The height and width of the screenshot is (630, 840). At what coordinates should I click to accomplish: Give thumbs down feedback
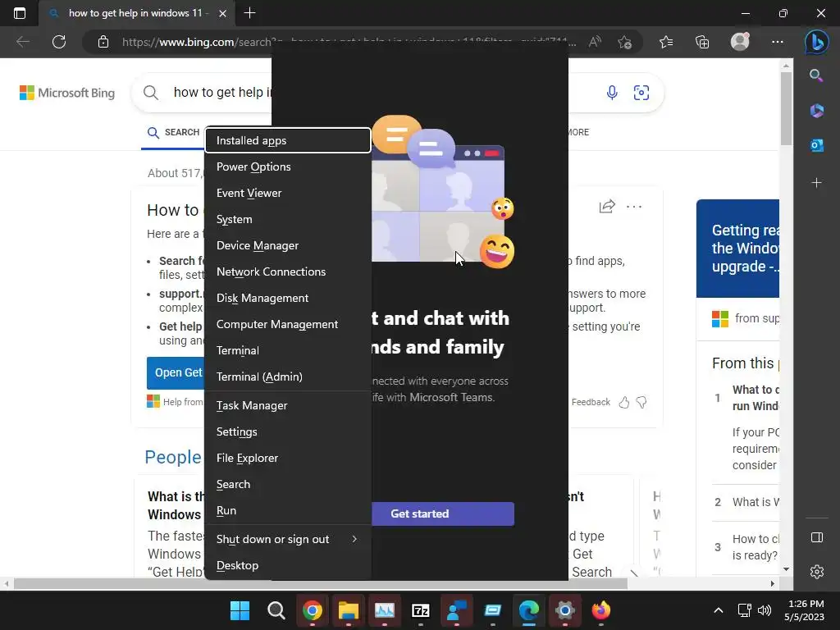[641, 402]
